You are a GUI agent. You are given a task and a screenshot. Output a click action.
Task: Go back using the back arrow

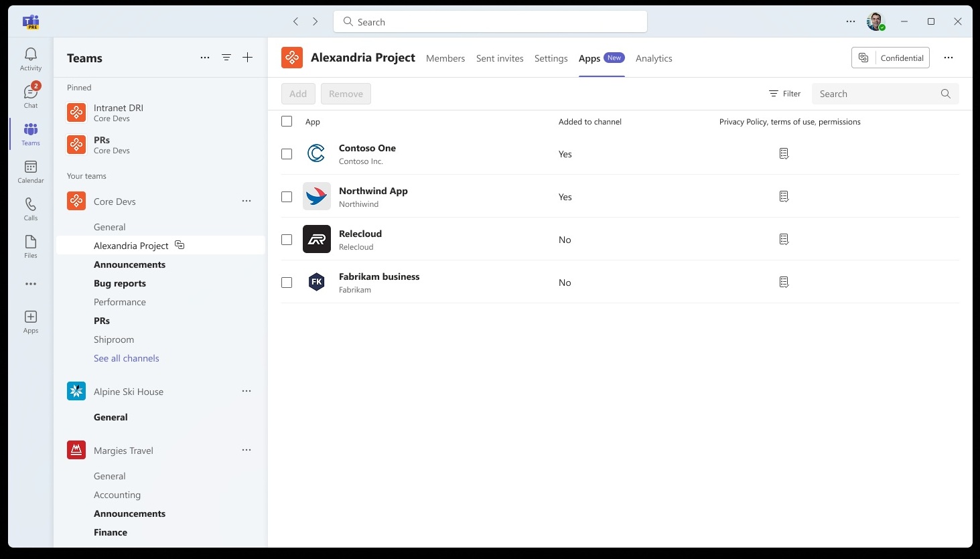pyautogui.click(x=295, y=21)
